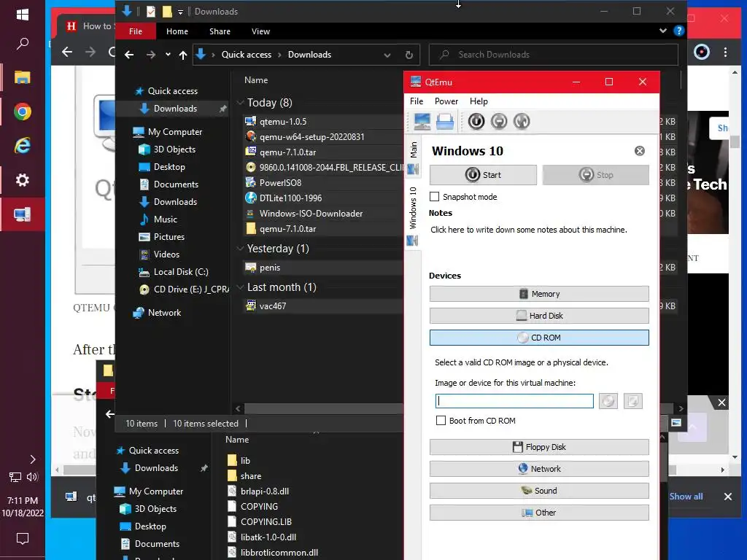Screen dimensions: 747x560
Task: Open the Other device section
Action: click(539, 513)
